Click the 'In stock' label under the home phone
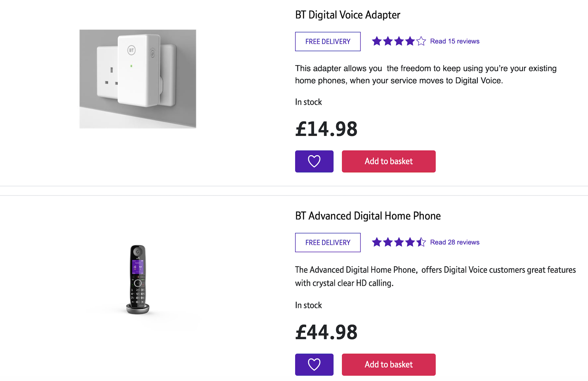Viewport: 588px width, 381px height. tap(308, 305)
